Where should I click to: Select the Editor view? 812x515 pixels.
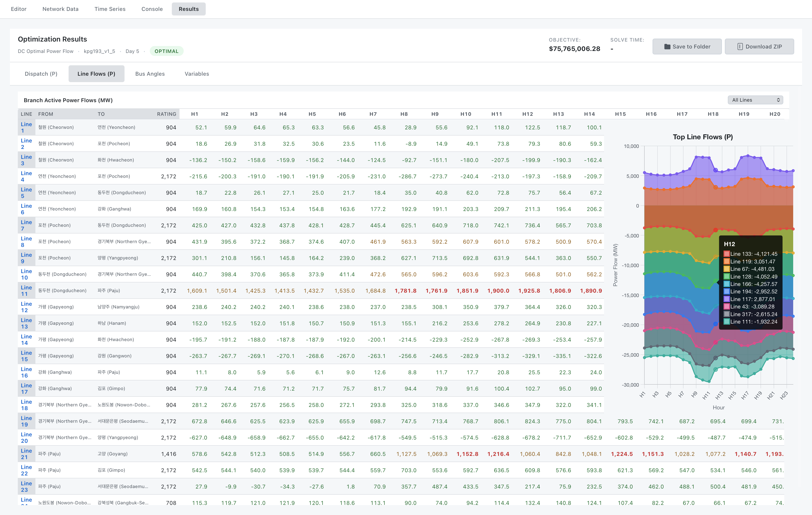19,9
